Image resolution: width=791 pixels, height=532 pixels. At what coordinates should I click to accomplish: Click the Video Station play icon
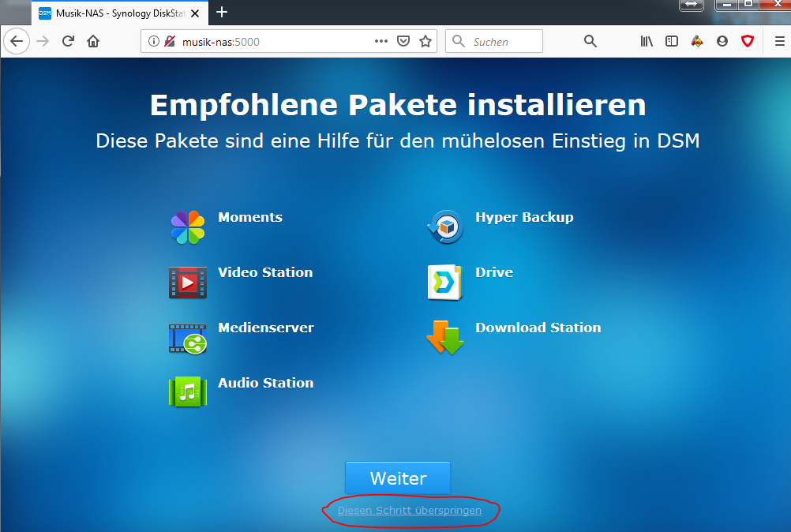pyautogui.click(x=188, y=283)
